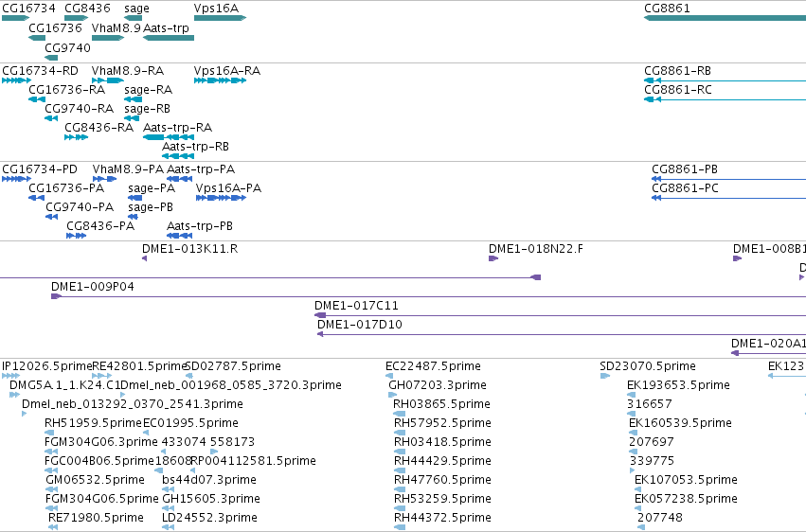Click the LD24552.3prime EST label
The width and height of the screenshot is (806, 532).
click(209, 519)
